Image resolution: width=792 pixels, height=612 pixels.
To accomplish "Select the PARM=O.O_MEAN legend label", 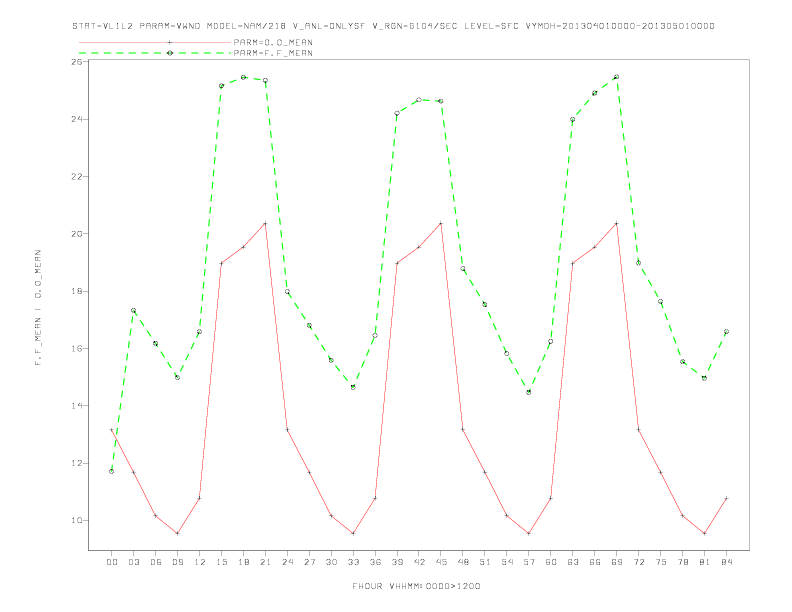I will (x=273, y=42).
